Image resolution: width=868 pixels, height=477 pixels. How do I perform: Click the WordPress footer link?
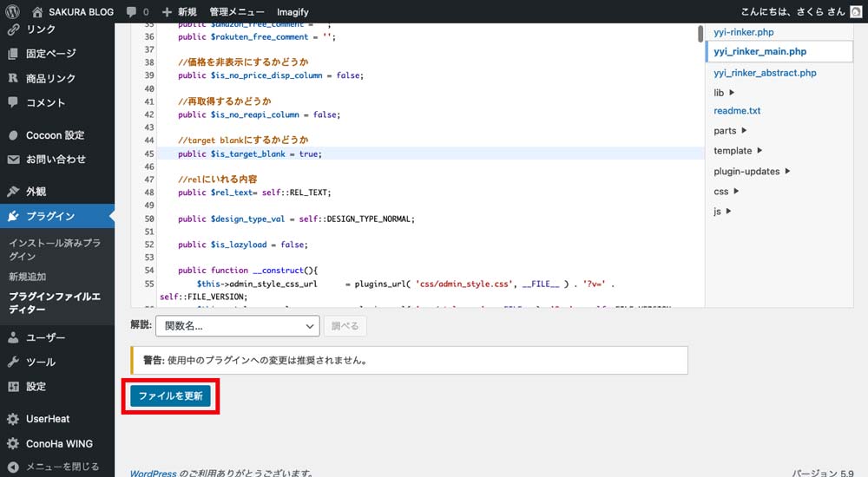coord(154,474)
